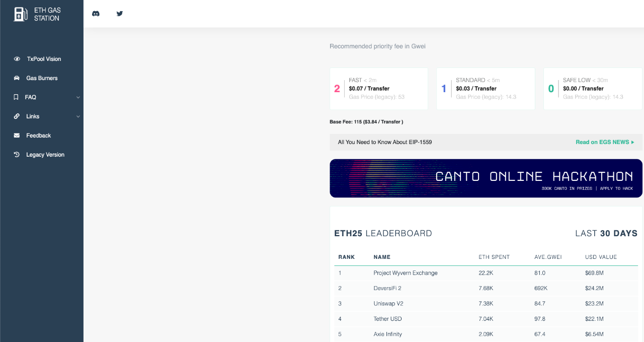
Task: Click the pink number 2 fast fee
Action: point(337,89)
